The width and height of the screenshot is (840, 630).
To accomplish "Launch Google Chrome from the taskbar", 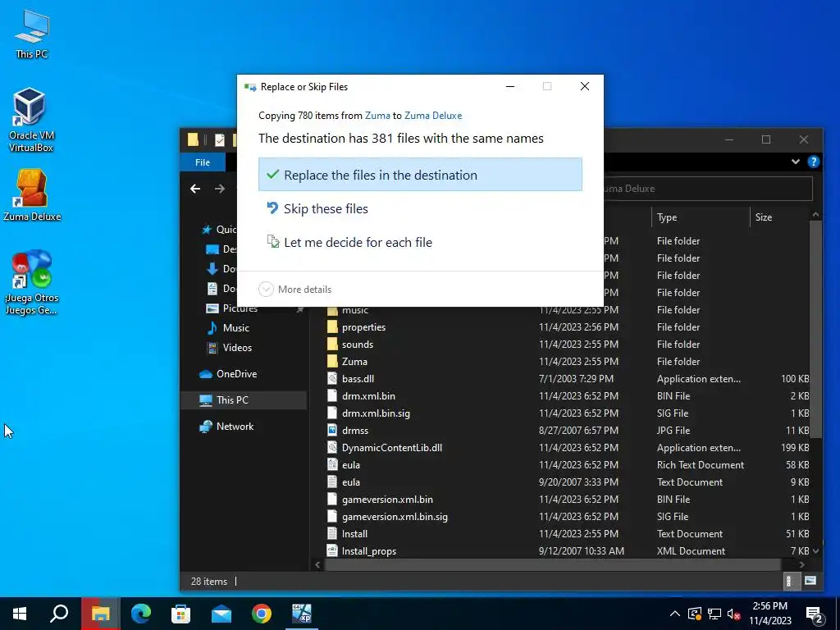I will (262, 614).
